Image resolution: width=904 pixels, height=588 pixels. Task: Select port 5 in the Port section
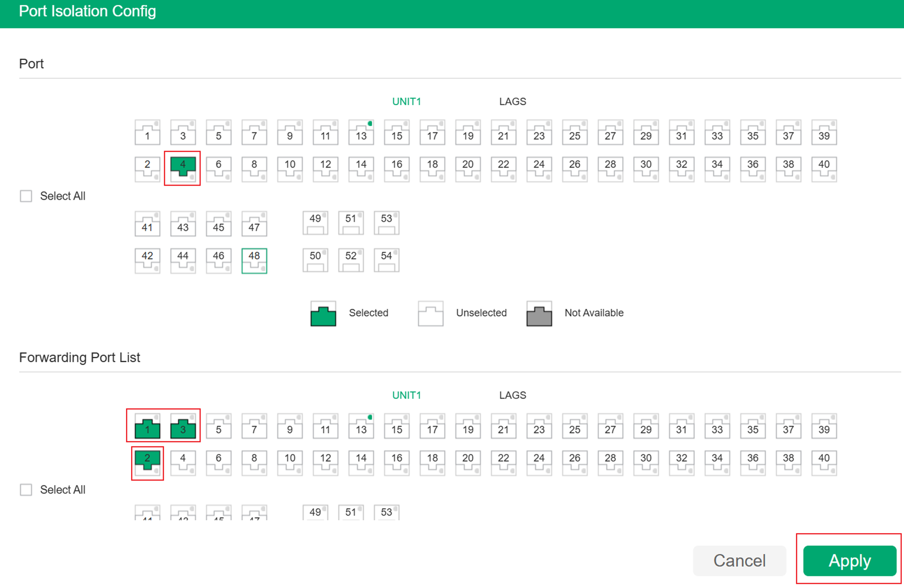[x=219, y=132]
